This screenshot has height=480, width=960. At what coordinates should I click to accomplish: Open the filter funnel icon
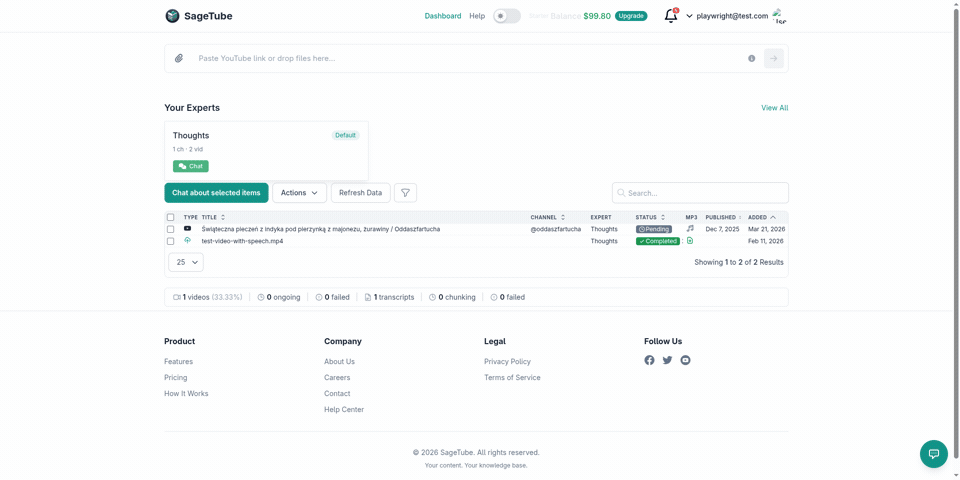pyautogui.click(x=405, y=193)
